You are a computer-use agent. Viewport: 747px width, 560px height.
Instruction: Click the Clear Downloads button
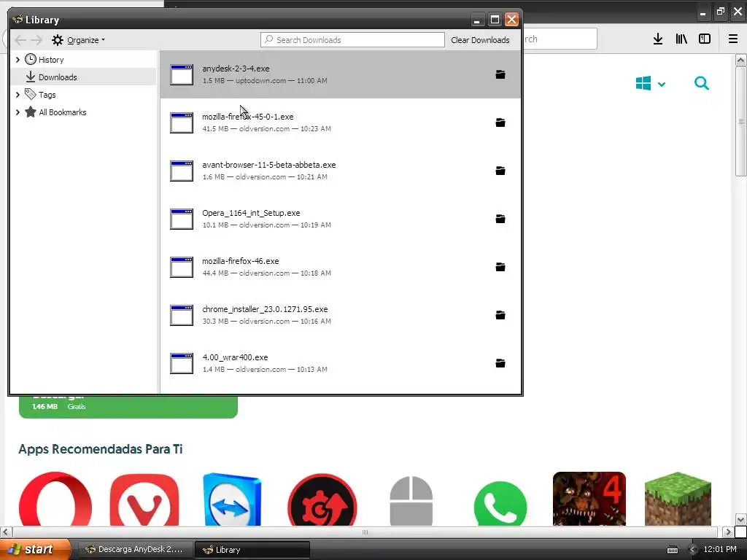[480, 40]
